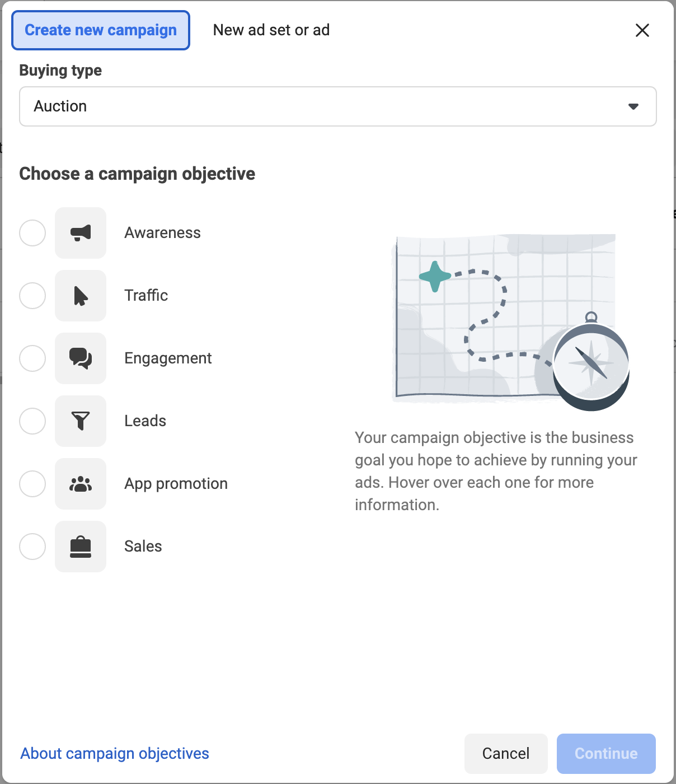Select the App promotion radio button

(x=32, y=484)
